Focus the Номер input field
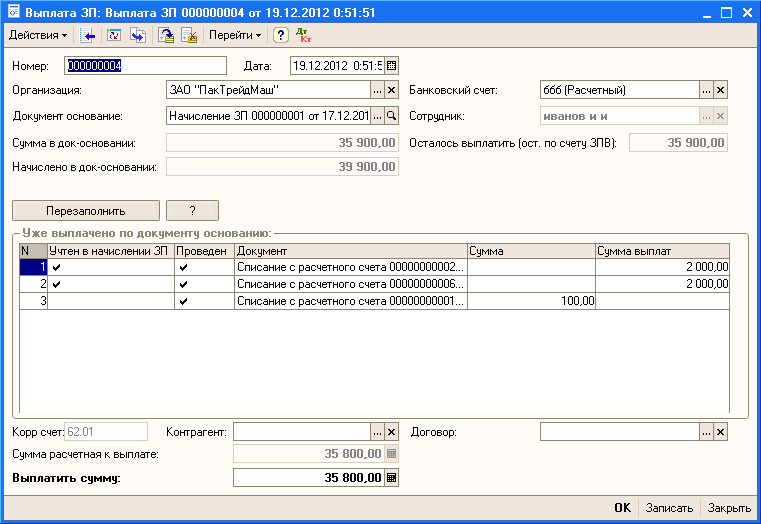The height and width of the screenshot is (524, 761). click(146, 66)
